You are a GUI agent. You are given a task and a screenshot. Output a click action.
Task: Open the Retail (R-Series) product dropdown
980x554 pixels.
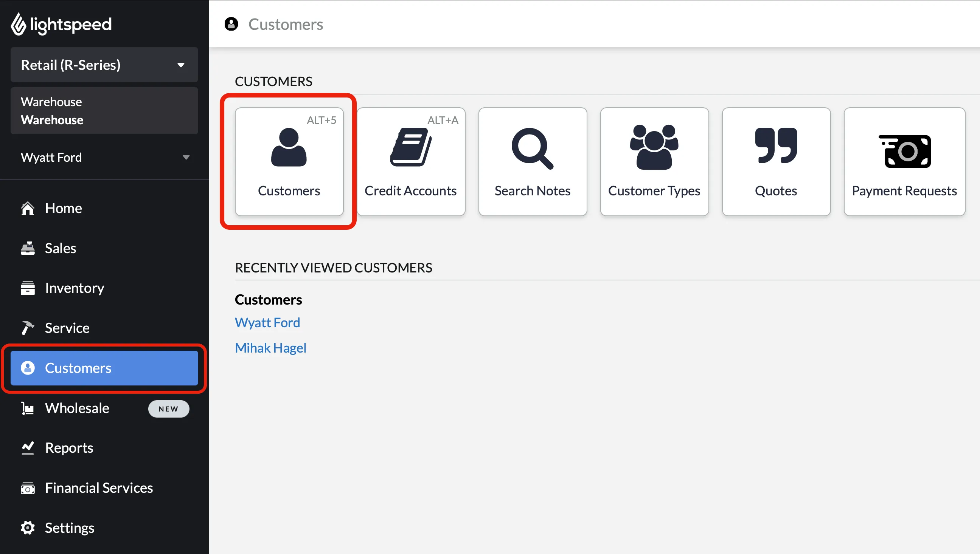click(x=104, y=65)
